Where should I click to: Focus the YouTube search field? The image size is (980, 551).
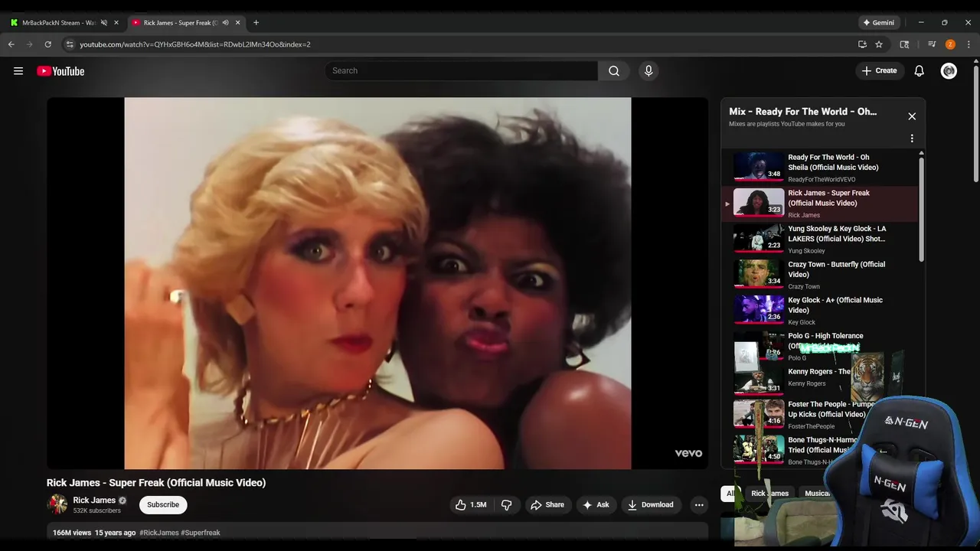tap(461, 71)
